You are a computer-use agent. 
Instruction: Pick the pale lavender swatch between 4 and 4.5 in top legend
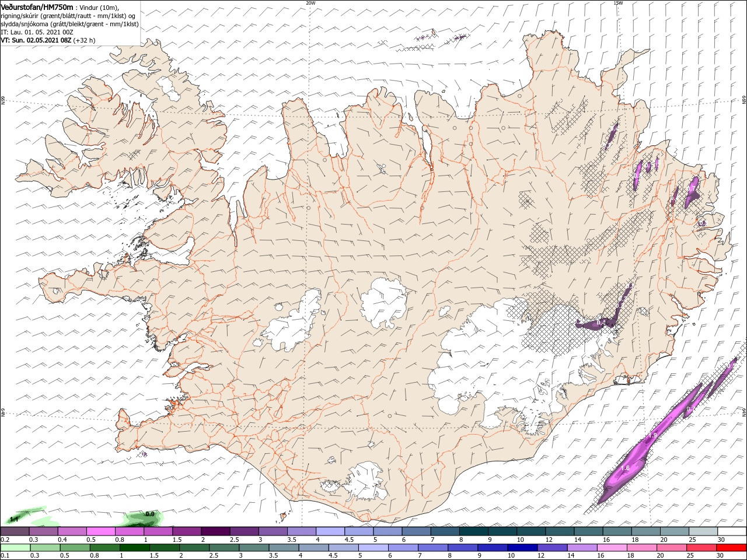pos(330,531)
